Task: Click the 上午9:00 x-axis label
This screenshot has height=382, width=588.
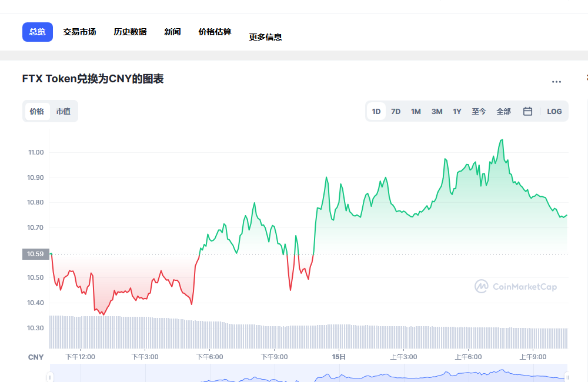Action: click(x=533, y=357)
